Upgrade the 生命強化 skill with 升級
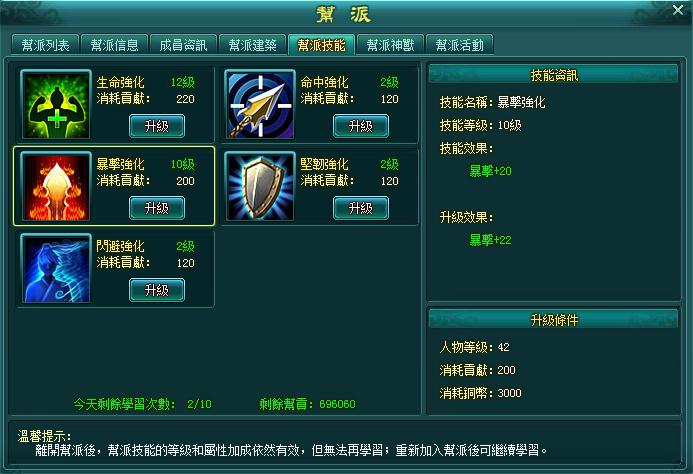The width and height of the screenshot is (693, 474). (157, 126)
